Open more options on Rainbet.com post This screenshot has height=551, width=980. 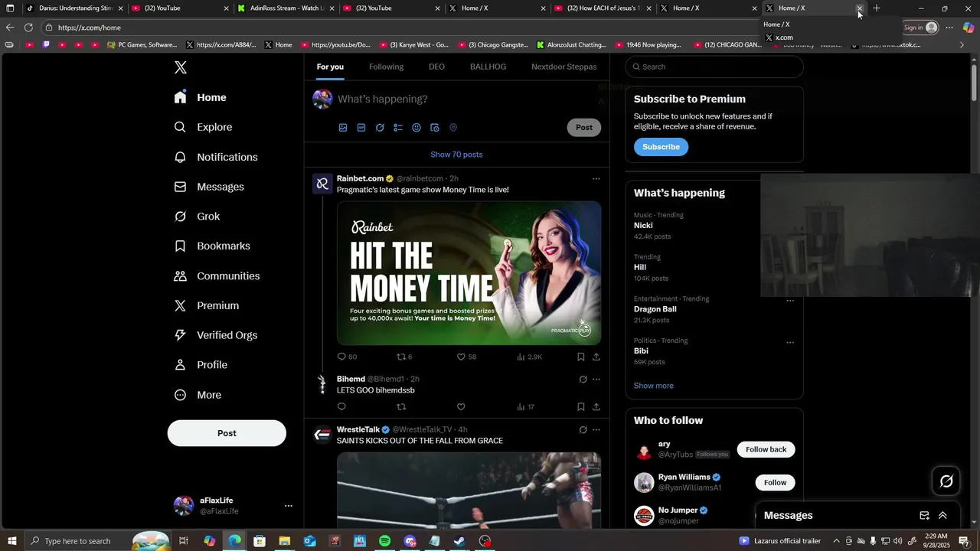(596, 179)
